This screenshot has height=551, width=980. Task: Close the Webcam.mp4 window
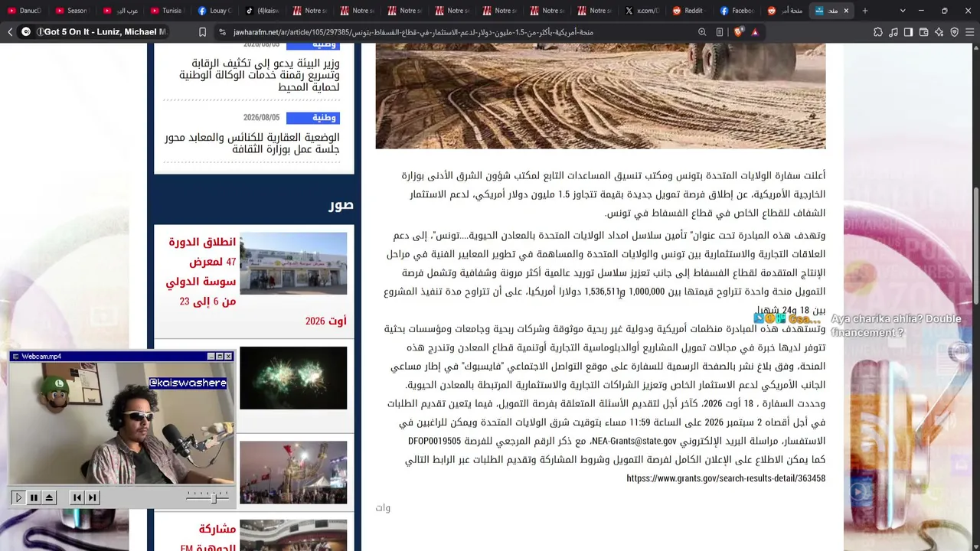click(228, 357)
